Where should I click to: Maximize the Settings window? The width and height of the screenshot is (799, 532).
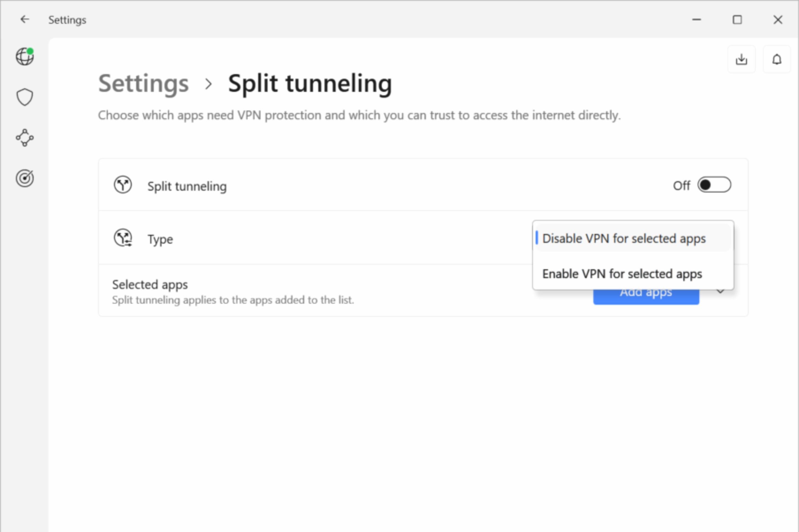pyautogui.click(x=737, y=20)
